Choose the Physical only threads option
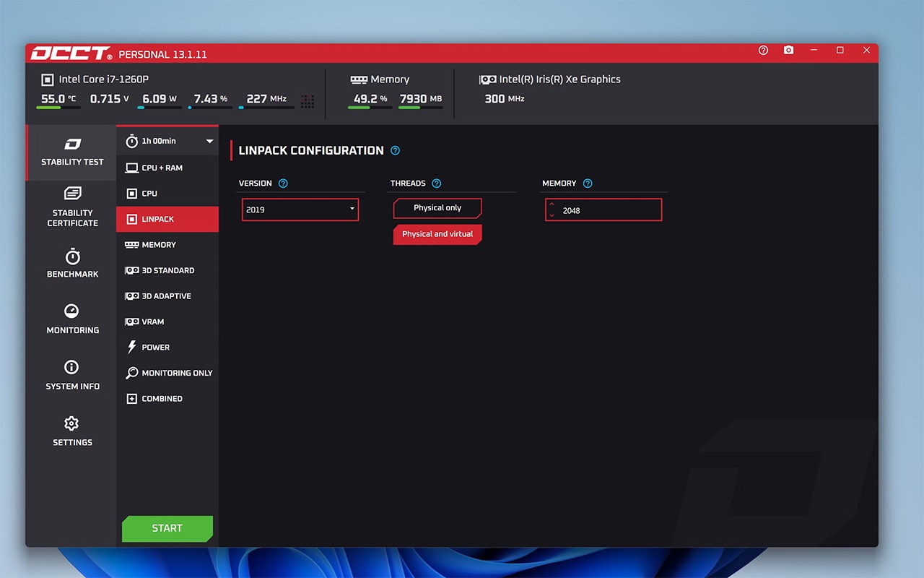This screenshot has width=924, height=578. pos(437,208)
